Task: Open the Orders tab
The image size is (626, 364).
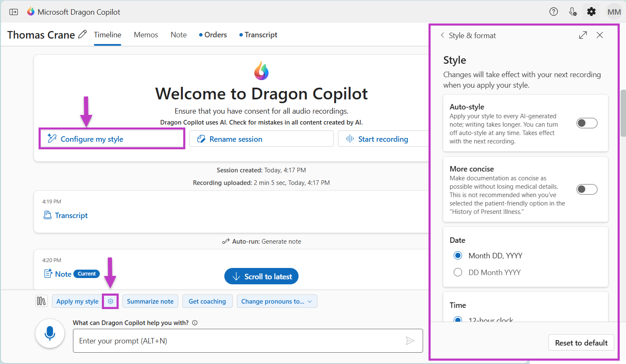Action: click(x=213, y=35)
